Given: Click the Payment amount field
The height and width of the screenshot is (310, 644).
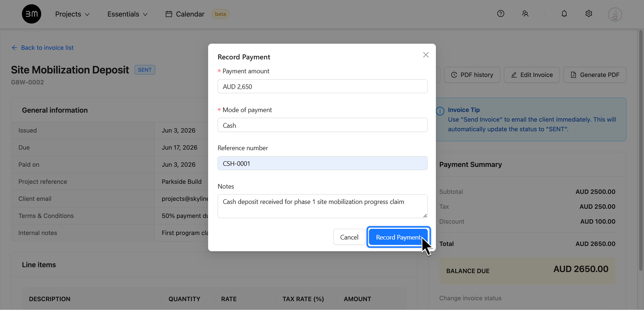Looking at the screenshot, I should [322, 86].
